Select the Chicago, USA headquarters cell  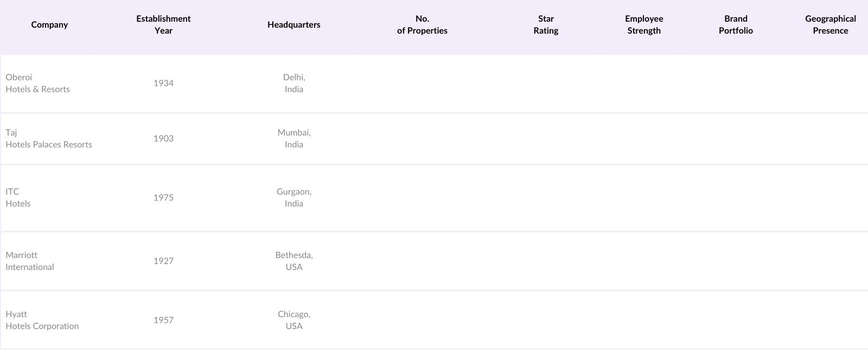pos(294,320)
